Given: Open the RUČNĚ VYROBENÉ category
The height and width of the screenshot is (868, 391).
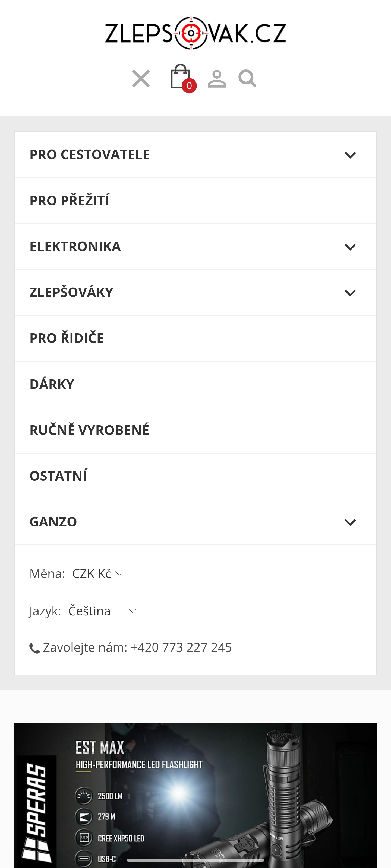Looking at the screenshot, I should pyautogui.click(x=89, y=430).
